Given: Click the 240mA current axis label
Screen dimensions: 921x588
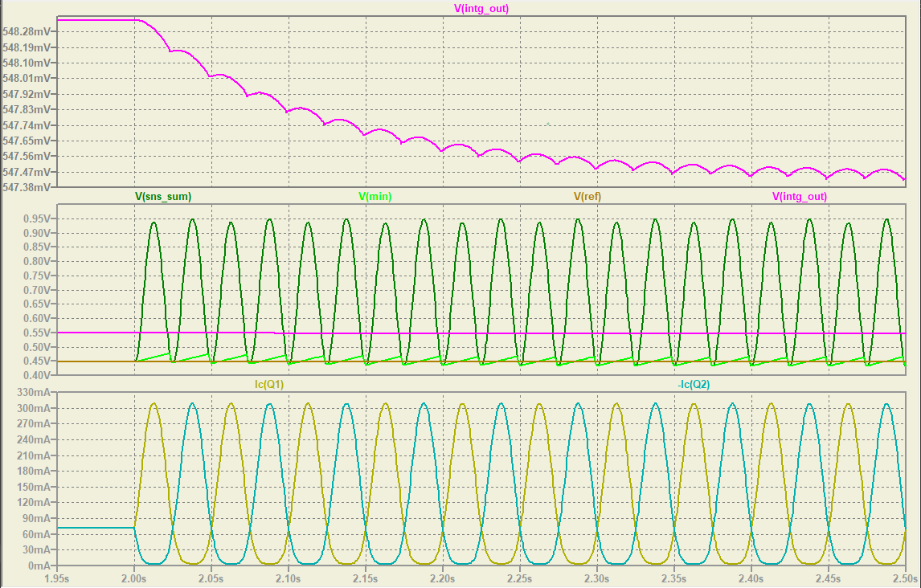Looking at the screenshot, I should tap(35, 439).
